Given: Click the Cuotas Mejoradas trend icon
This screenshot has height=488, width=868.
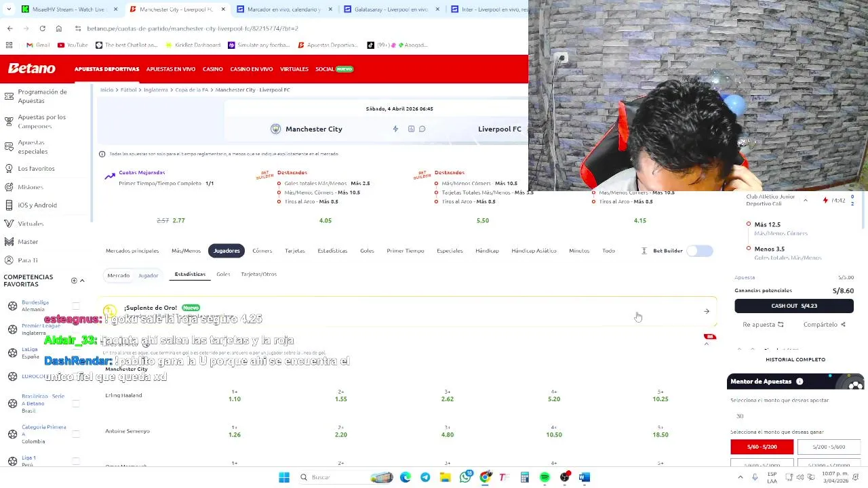Looking at the screenshot, I should click(x=110, y=176).
